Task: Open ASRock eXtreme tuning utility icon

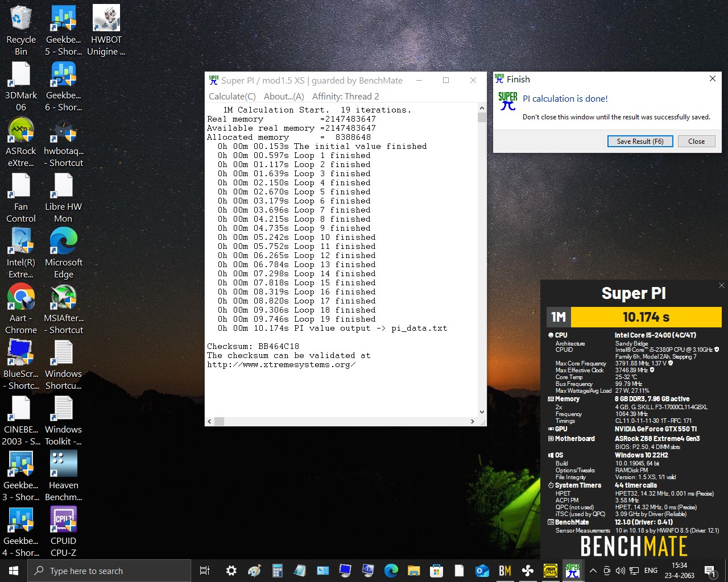Action: pos(21,143)
